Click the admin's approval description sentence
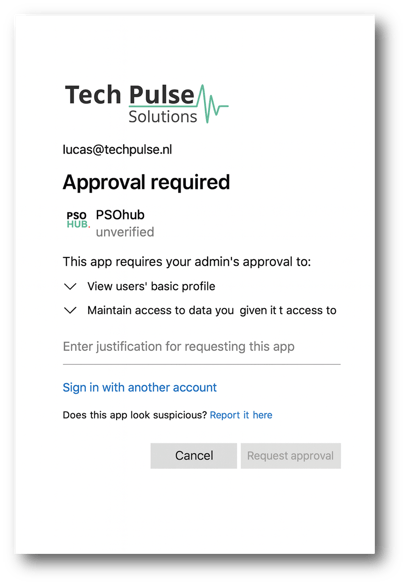The height and width of the screenshot is (585, 406). pos(187,262)
